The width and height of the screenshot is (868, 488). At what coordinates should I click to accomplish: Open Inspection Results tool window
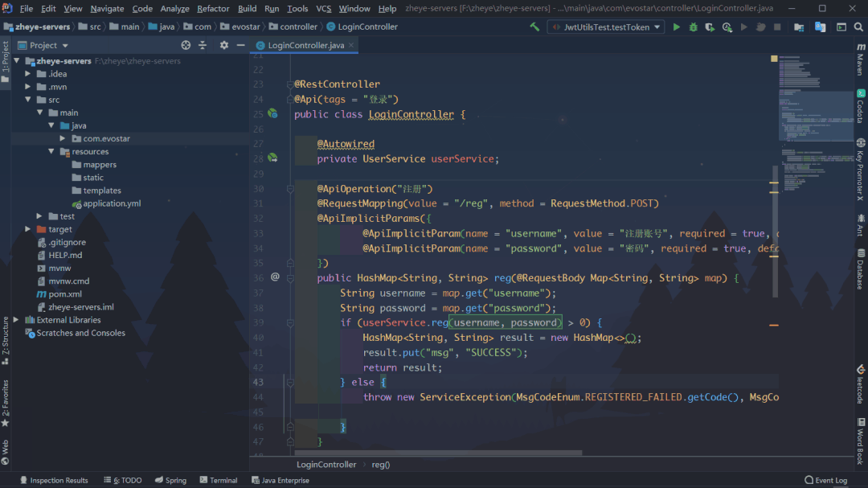pos(55,480)
